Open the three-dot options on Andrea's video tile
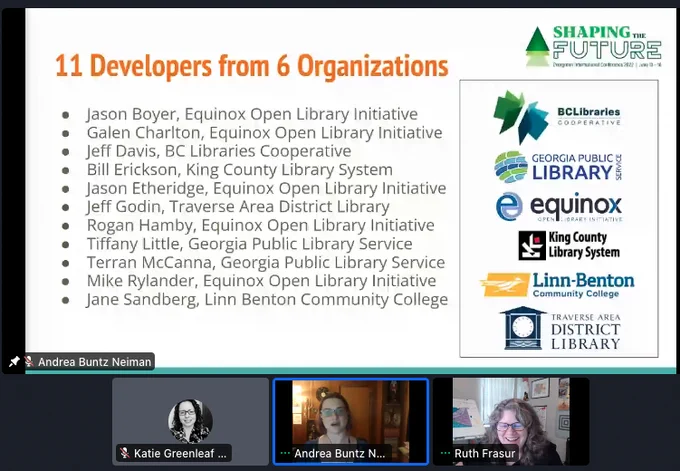Image resolution: width=680 pixels, height=471 pixels. click(x=285, y=453)
